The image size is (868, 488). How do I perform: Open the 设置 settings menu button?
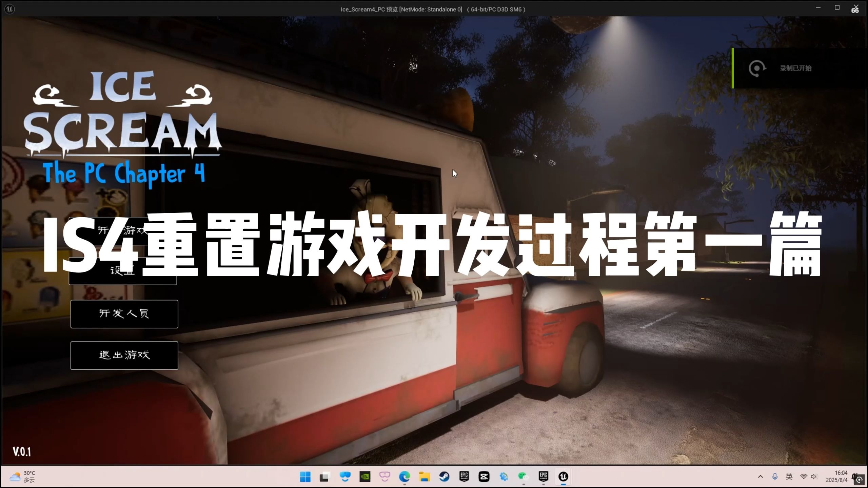tap(123, 271)
